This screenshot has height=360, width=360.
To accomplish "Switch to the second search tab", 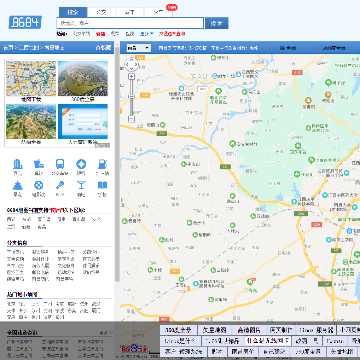I will [101, 12].
